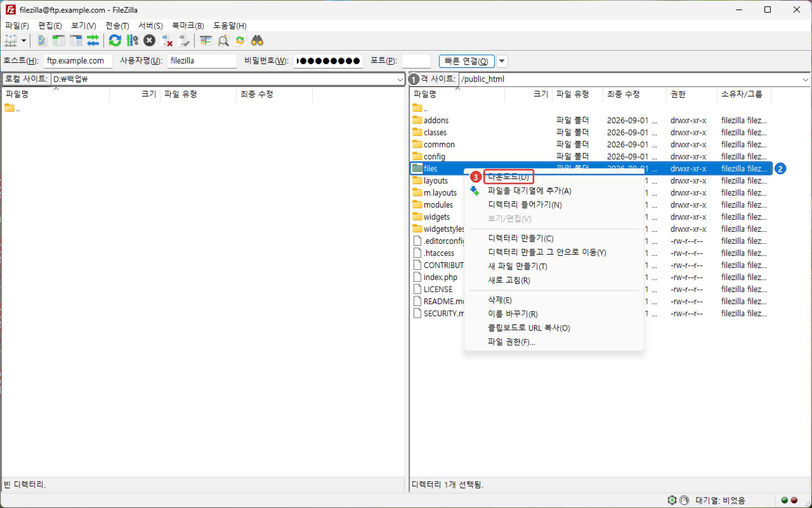This screenshot has height=508, width=812.
Task: Open the Site Manager icon
Action: tap(10, 41)
